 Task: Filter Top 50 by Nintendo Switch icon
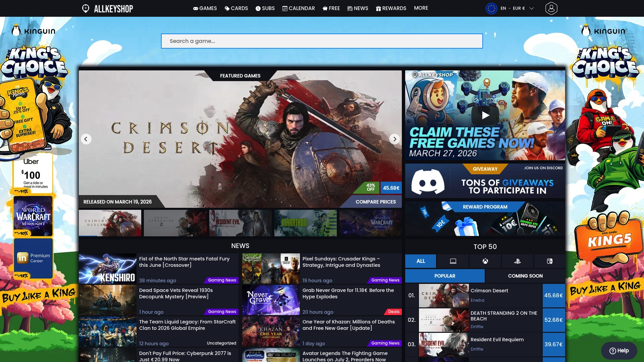(x=549, y=261)
